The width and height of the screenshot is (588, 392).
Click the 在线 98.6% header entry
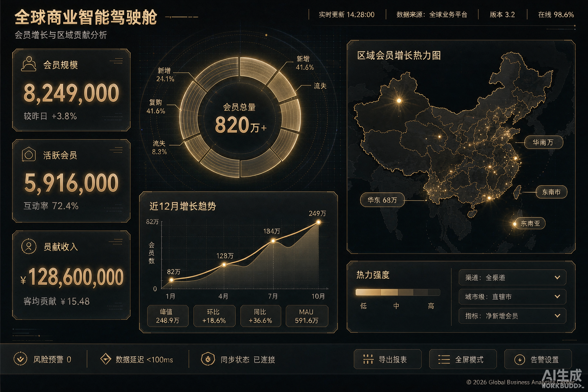(x=556, y=15)
